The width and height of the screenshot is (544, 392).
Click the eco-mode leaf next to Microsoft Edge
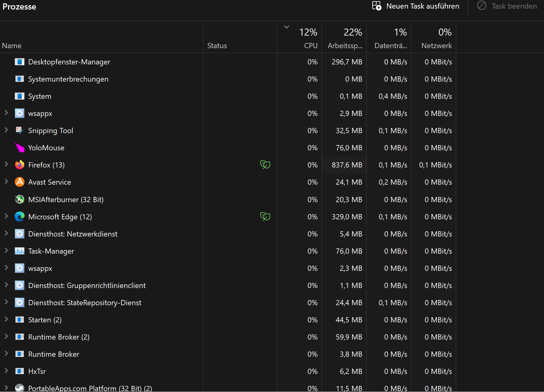coord(266,217)
